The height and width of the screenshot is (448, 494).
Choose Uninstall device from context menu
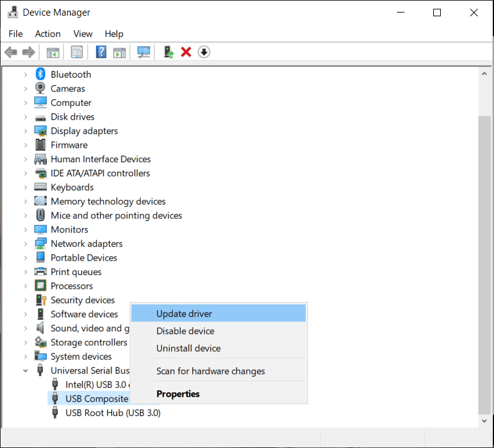point(219,348)
